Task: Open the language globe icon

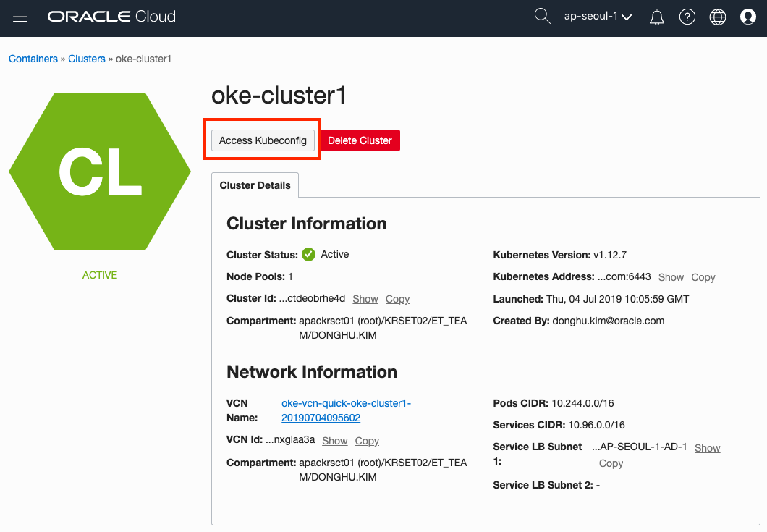Action: point(718,17)
